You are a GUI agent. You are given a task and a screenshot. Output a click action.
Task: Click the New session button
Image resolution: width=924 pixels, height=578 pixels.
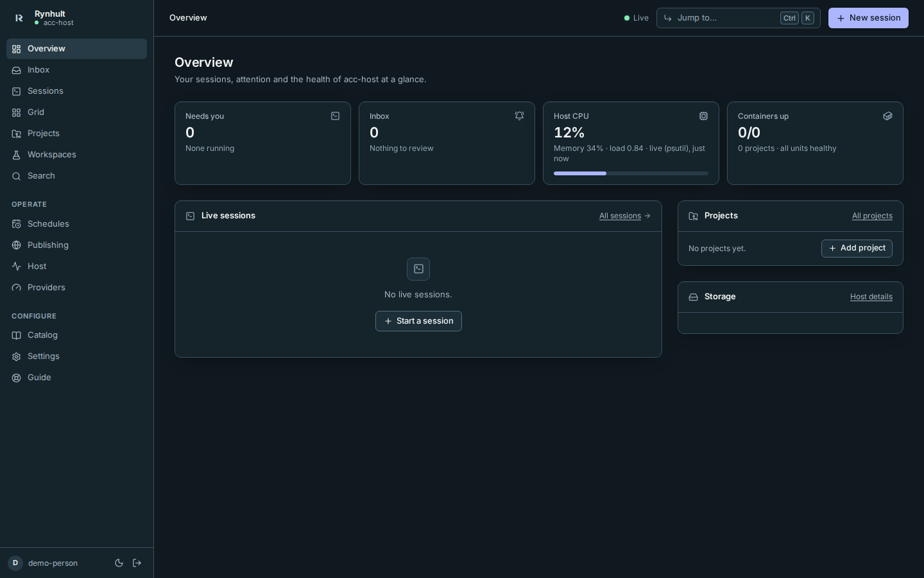(x=868, y=18)
